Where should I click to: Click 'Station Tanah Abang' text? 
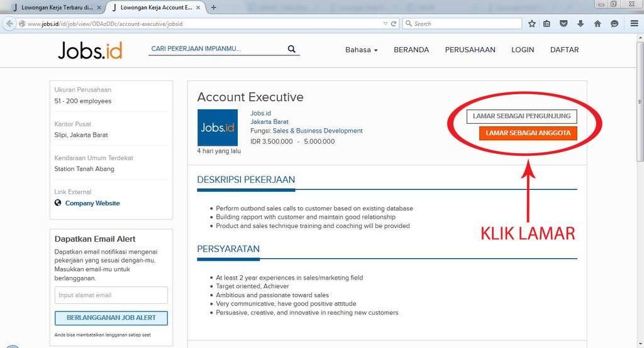tap(84, 169)
